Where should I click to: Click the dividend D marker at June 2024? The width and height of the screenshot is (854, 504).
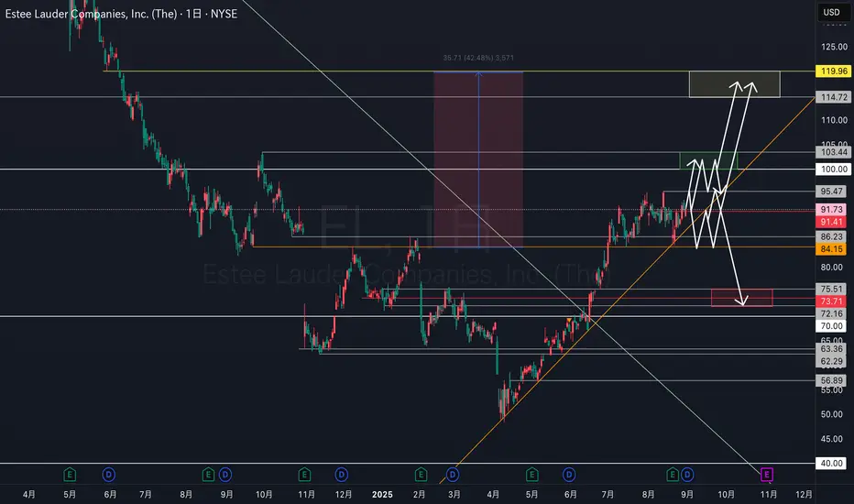[x=109, y=475]
